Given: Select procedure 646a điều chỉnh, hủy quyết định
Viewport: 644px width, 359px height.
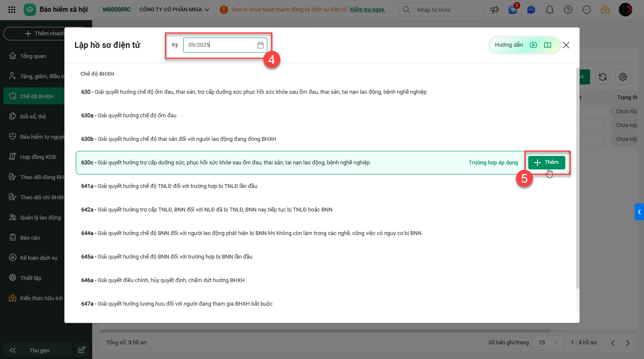Looking at the screenshot, I should [323, 280].
